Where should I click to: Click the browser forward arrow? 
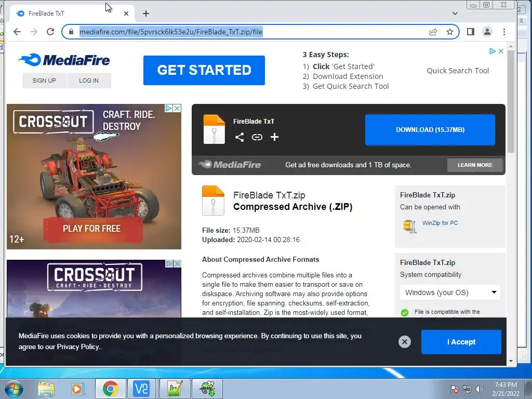coord(34,32)
